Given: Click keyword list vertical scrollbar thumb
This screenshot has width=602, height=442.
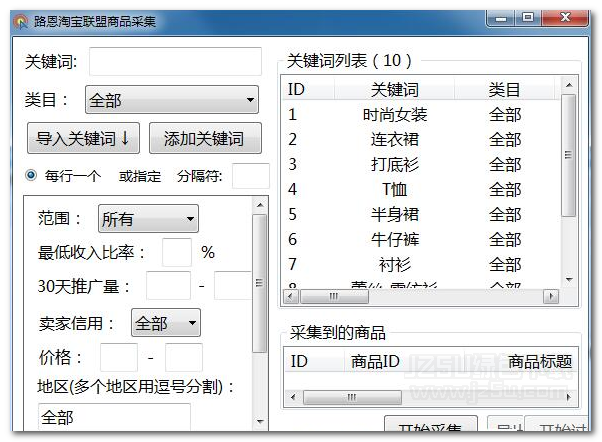Looking at the screenshot, I should coord(569,156).
